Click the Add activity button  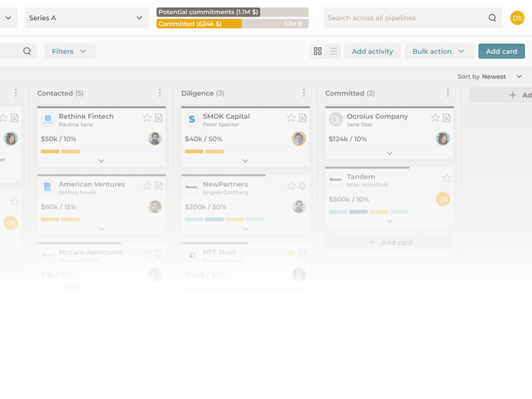click(372, 51)
